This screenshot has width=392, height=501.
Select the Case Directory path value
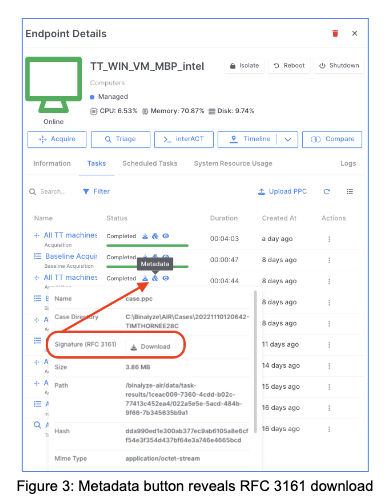[187, 321]
